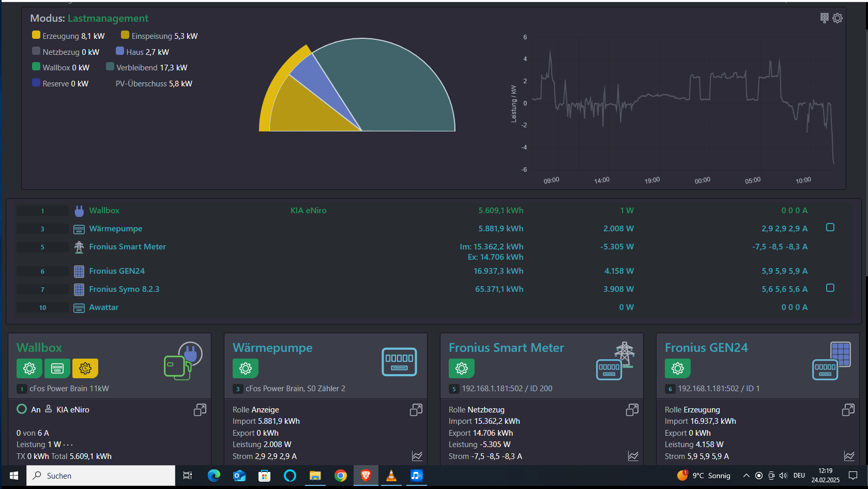Open the Wallbox Leistung three-dots menu

pyautogui.click(x=68, y=444)
